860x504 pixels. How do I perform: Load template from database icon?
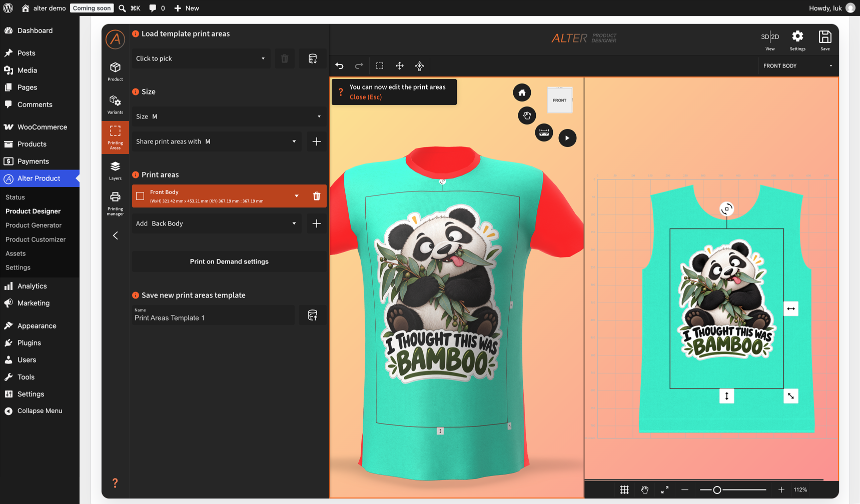pyautogui.click(x=313, y=58)
